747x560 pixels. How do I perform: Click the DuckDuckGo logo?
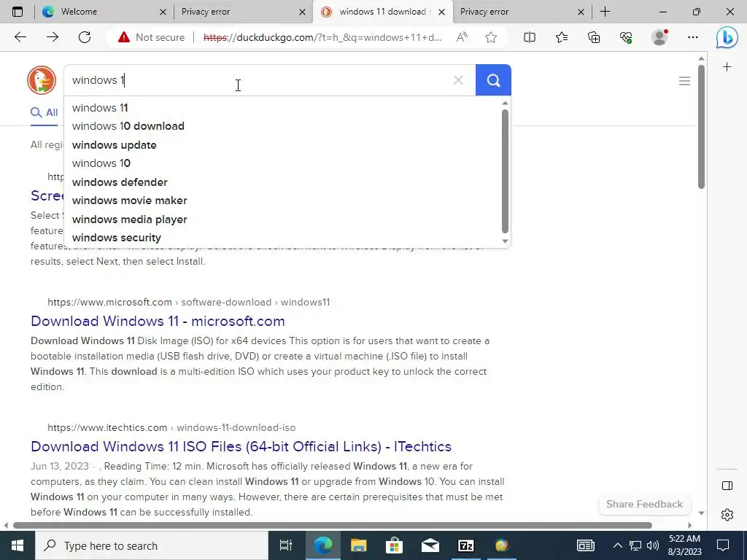pos(42,80)
